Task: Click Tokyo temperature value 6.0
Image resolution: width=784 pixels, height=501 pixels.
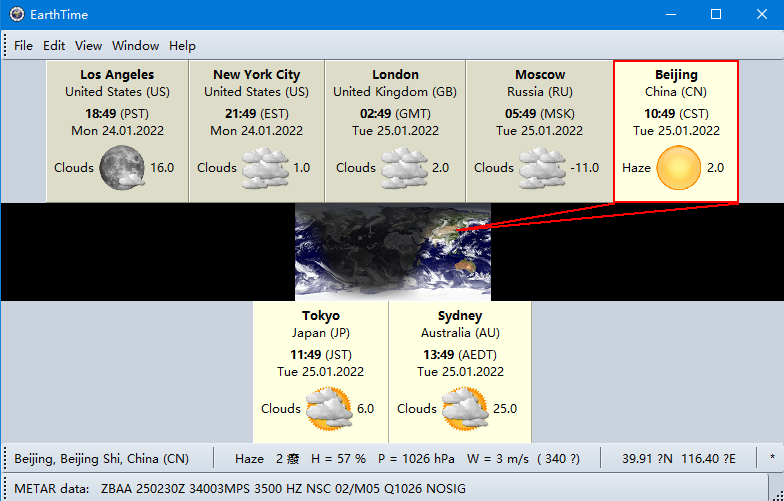Action: [366, 408]
